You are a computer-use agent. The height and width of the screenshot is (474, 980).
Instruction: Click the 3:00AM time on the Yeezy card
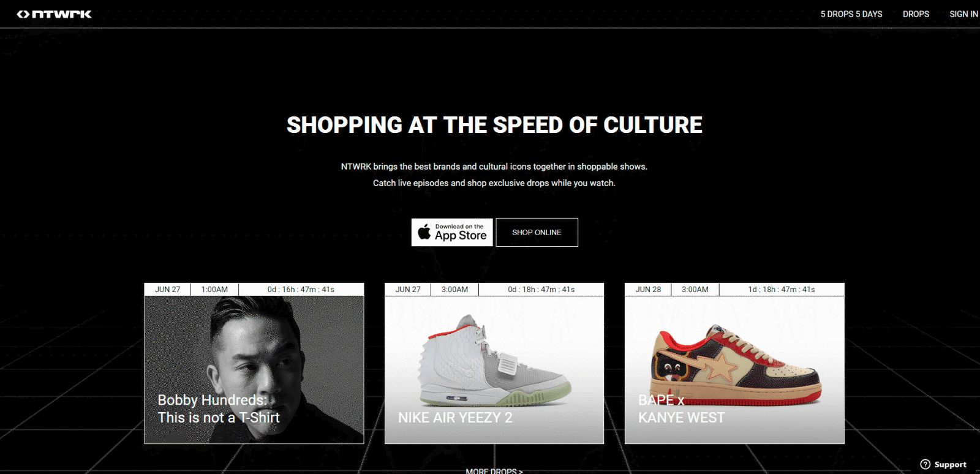pyautogui.click(x=454, y=290)
